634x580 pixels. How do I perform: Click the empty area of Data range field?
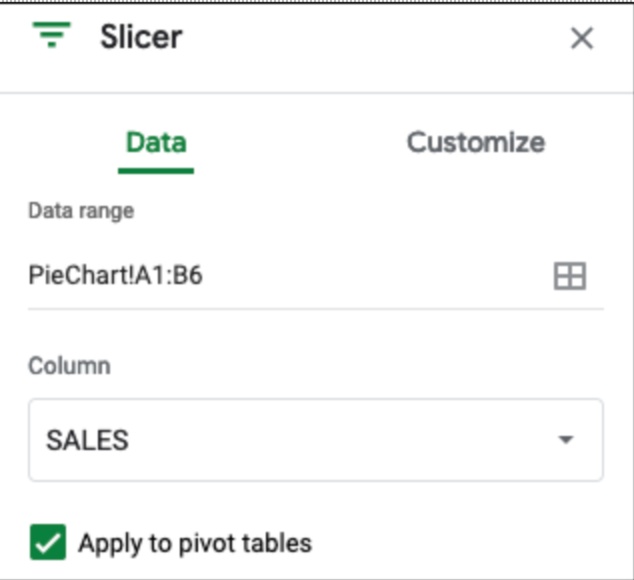pos(380,276)
